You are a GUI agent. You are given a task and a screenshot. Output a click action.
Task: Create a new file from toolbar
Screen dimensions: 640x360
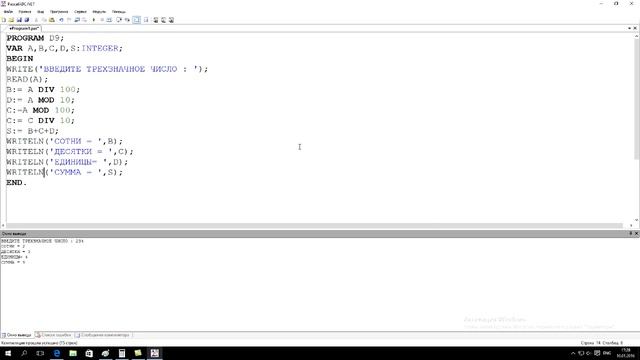tap(4, 20)
